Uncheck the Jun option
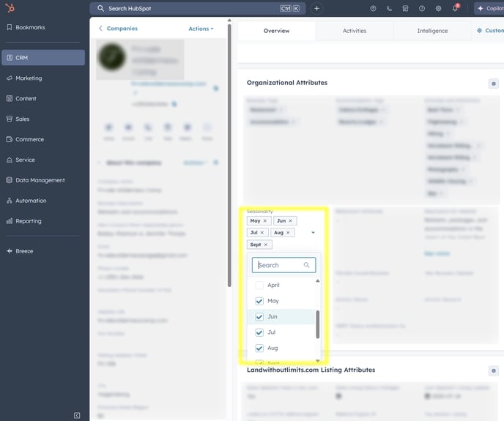This screenshot has width=504, height=421. click(259, 316)
